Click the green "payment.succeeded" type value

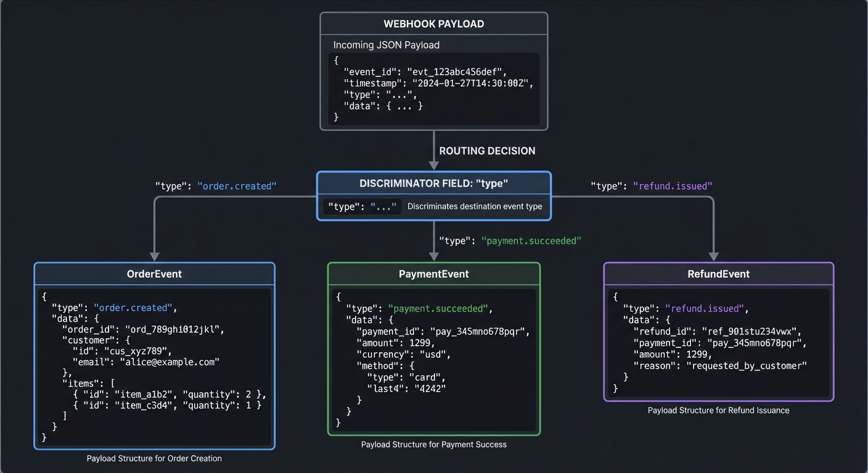[438, 308]
